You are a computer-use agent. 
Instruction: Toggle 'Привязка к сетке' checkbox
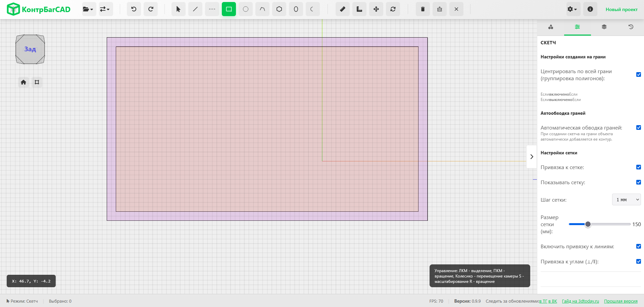pos(639,167)
